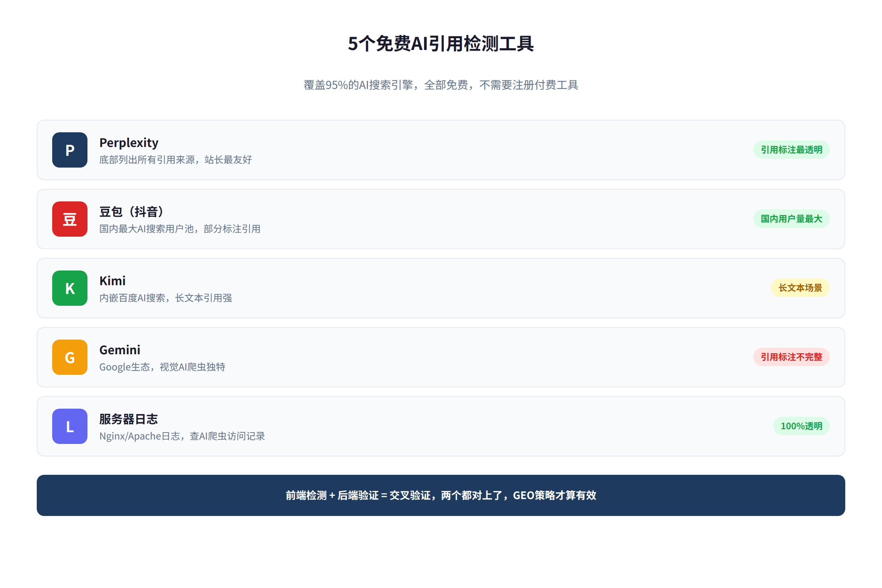Click description Google生态，视觉AI爬虫独特

click(x=162, y=367)
